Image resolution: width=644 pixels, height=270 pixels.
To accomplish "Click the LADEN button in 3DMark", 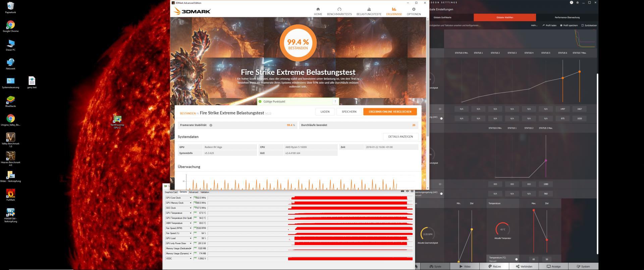I will pyautogui.click(x=325, y=111).
